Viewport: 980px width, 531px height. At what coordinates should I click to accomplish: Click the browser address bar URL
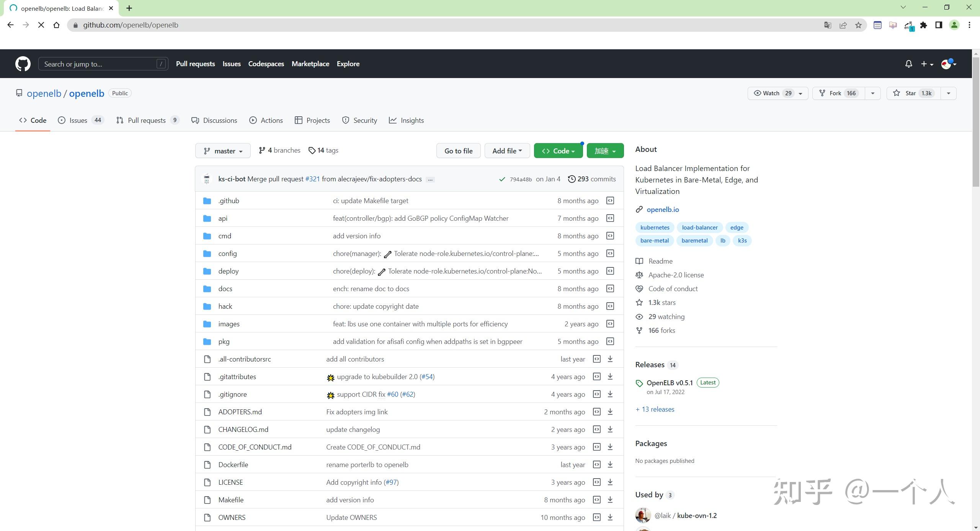click(131, 25)
